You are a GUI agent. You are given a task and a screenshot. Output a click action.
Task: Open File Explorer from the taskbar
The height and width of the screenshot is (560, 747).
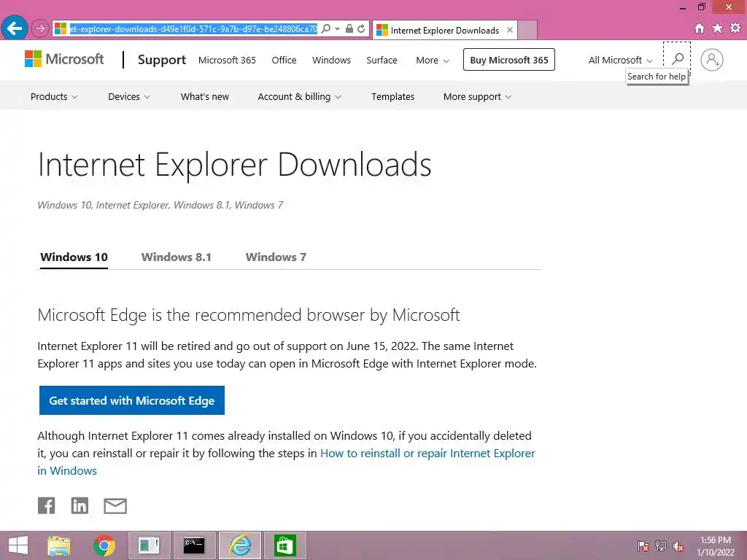[x=59, y=545]
